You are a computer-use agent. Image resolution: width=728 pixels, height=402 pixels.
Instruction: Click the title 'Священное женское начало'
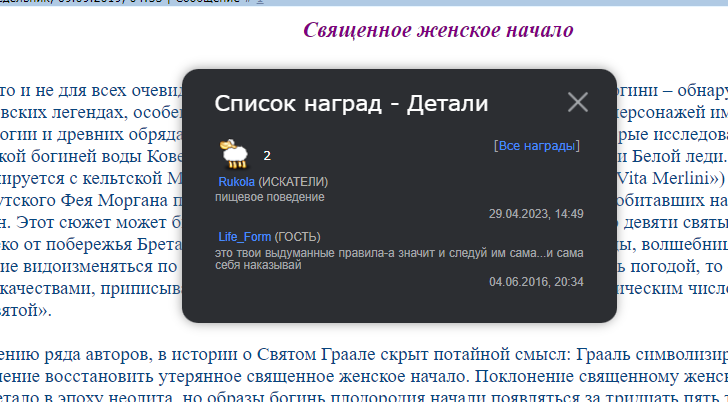[438, 30]
